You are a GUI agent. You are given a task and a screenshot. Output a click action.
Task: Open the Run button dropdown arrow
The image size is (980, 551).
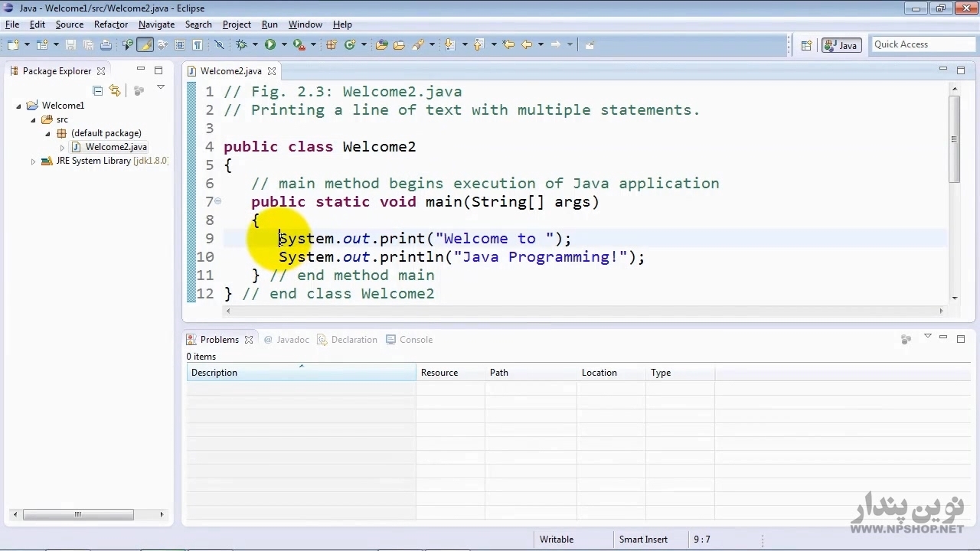(284, 45)
